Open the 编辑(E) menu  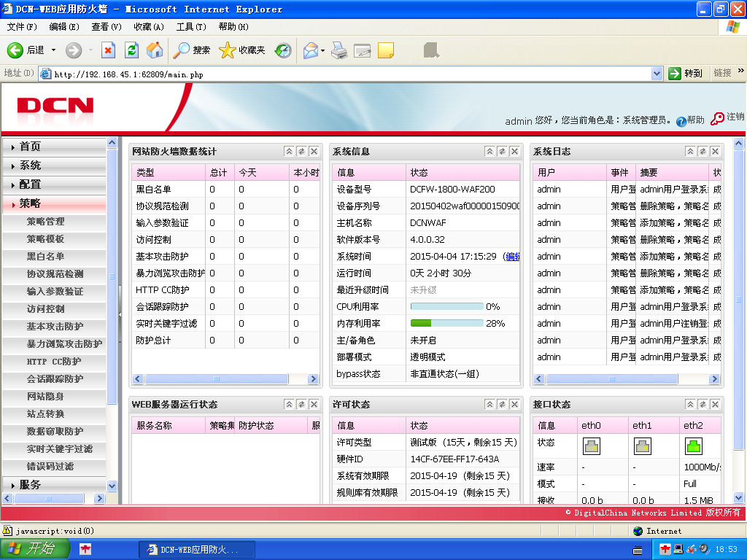point(64,27)
